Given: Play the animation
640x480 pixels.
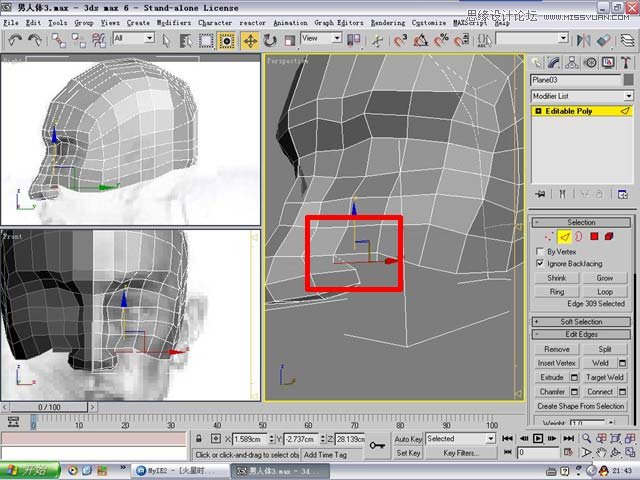Looking at the screenshot, I should (x=538, y=439).
